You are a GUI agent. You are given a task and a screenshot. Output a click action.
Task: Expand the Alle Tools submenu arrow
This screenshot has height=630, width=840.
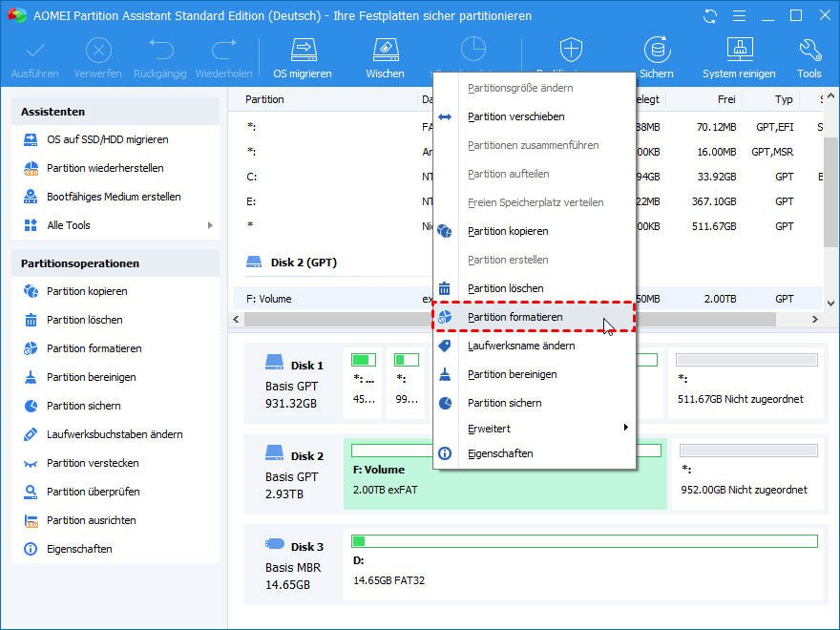[x=210, y=225]
